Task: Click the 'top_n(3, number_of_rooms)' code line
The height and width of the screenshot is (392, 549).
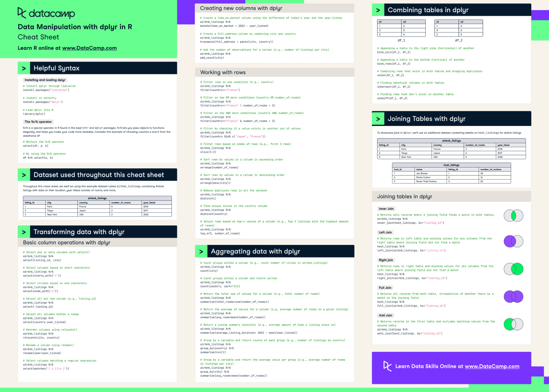Action: tap(220, 234)
